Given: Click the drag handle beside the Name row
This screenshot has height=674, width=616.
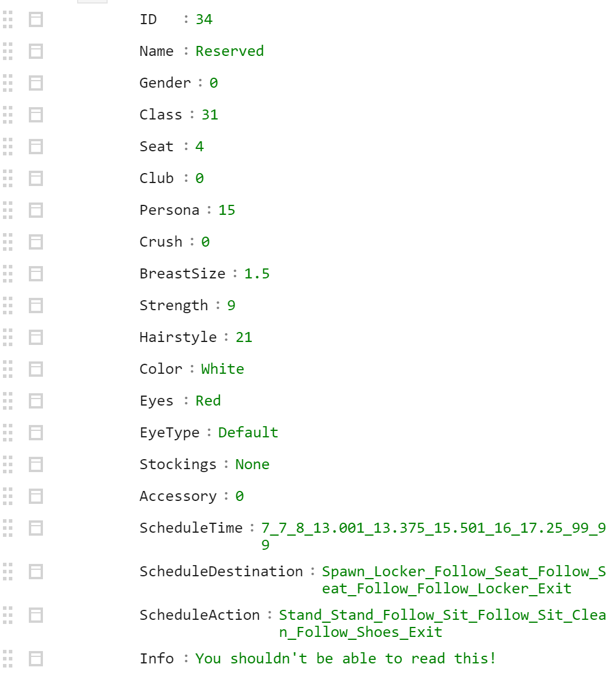Looking at the screenshot, I should [8, 51].
